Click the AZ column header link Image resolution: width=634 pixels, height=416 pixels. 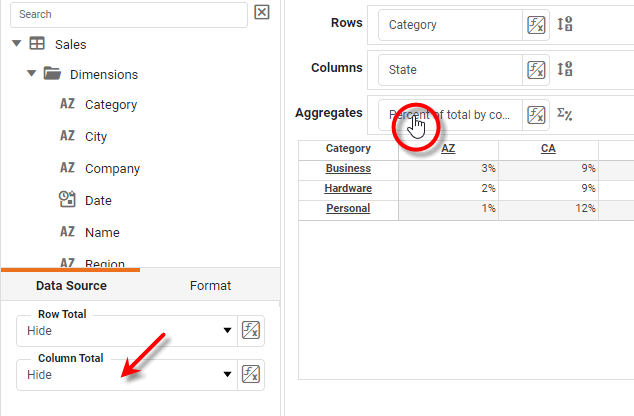[448, 148]
